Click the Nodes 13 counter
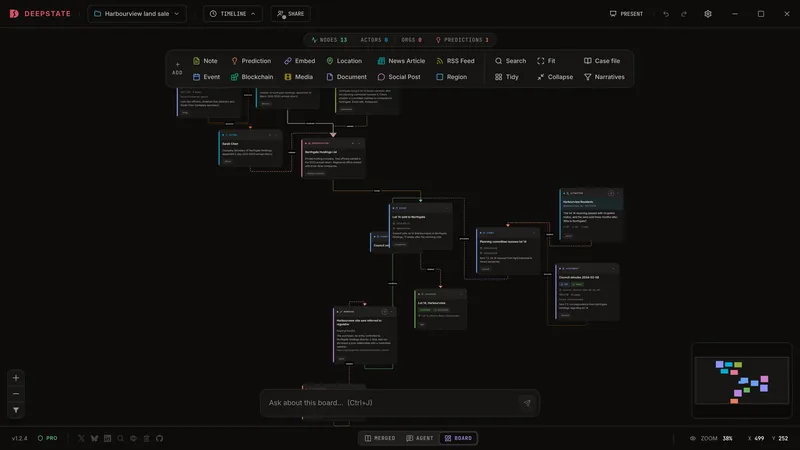800x450 pixels. click(329, 40)
